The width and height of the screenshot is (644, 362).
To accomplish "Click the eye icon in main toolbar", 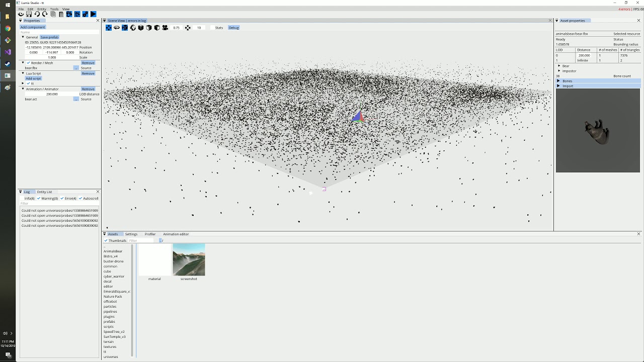I will [x=21, y=14].
